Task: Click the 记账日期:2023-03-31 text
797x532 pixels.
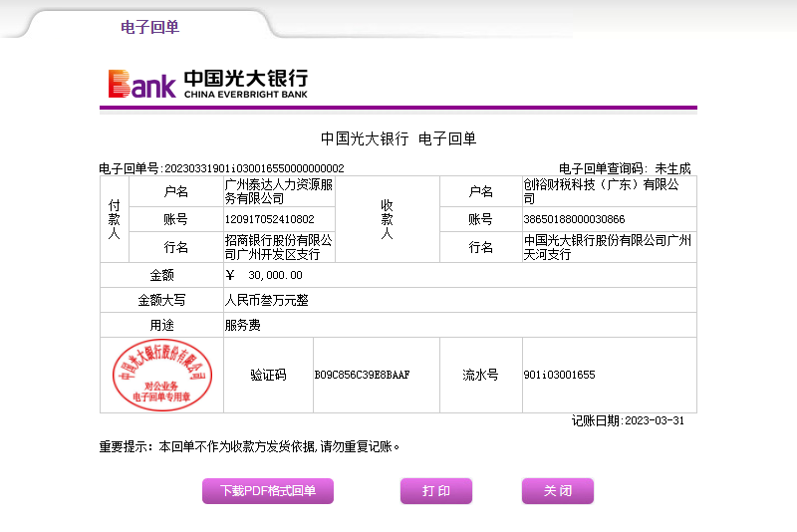Action: coord(628,420)
